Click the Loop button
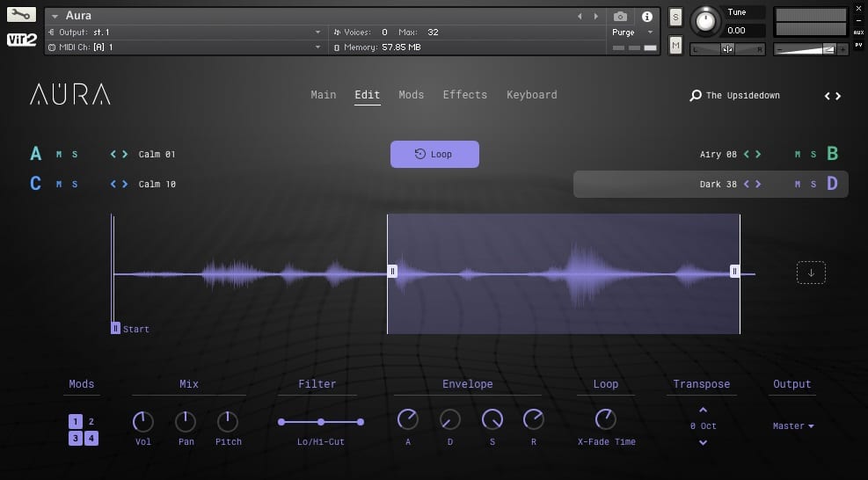 point(434,154)
